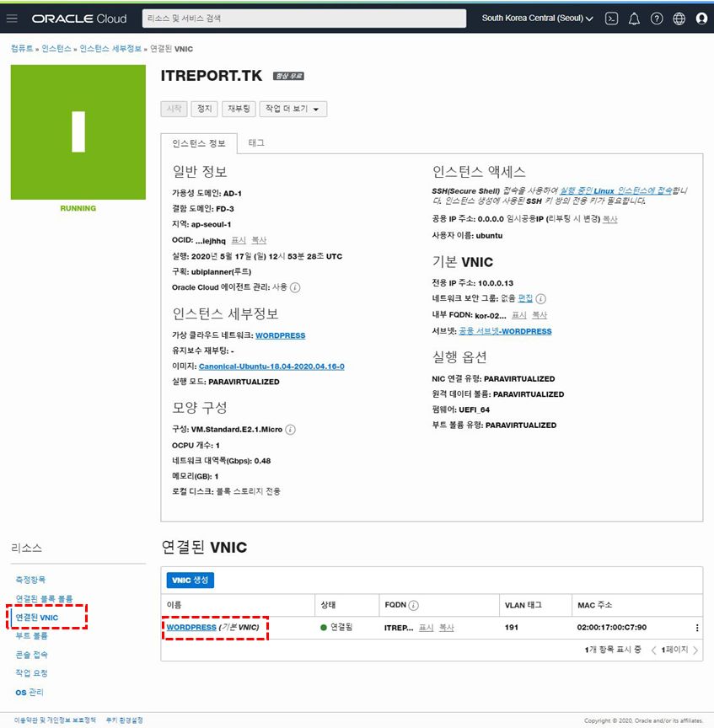The width and height of the screenshot is (714, 728).
Task: Click the 재부팅 button
Action: coord(239,109)
